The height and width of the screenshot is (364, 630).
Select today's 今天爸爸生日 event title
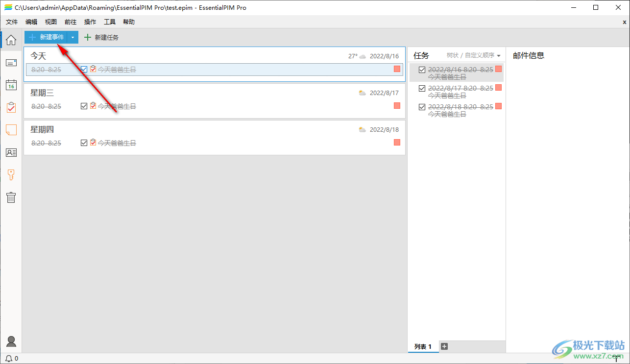click(117, 70)
